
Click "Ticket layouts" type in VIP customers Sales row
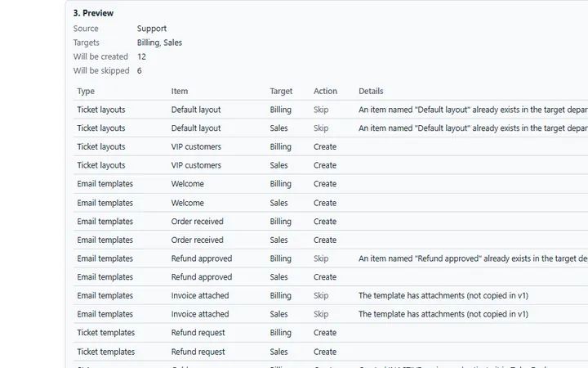[x=101, y=165]
